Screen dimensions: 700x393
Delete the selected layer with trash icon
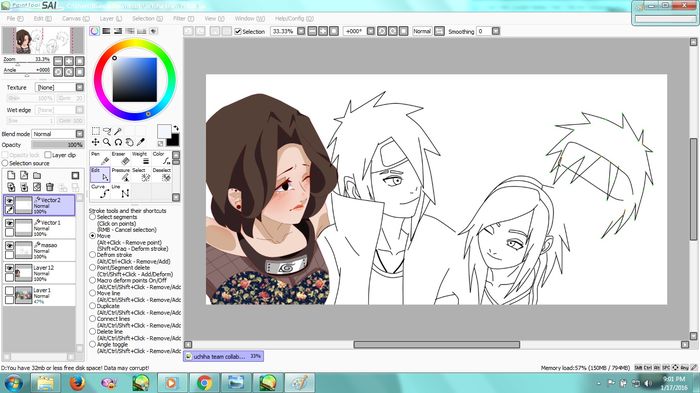[50, 187]
